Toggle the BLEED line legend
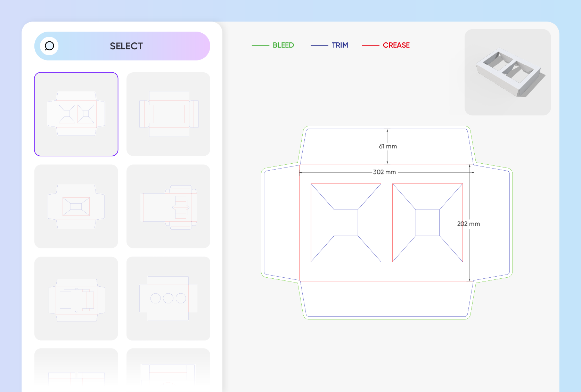The width and height of the screenshot is (581, 392). (283, 45)
